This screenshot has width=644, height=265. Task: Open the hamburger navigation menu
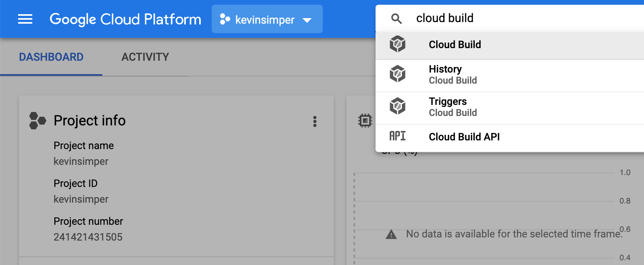click(25, 19)
